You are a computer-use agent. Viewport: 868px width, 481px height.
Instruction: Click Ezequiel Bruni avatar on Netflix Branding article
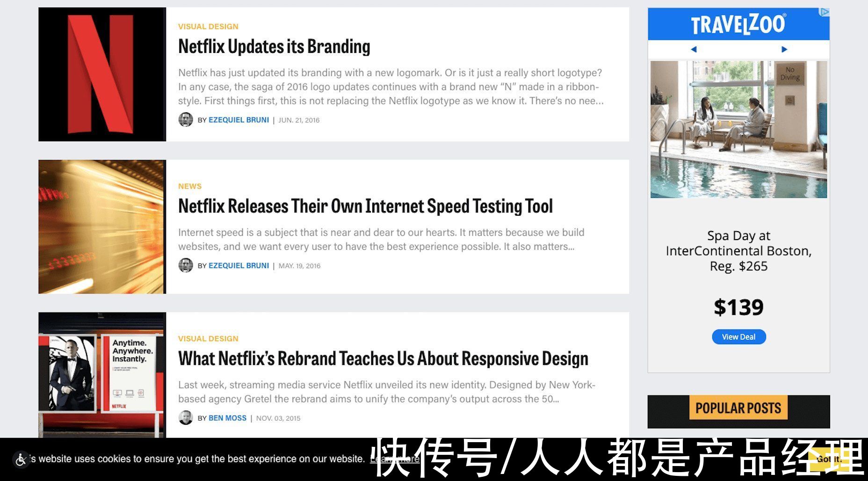pyautogui.click(x=186, y=120)
